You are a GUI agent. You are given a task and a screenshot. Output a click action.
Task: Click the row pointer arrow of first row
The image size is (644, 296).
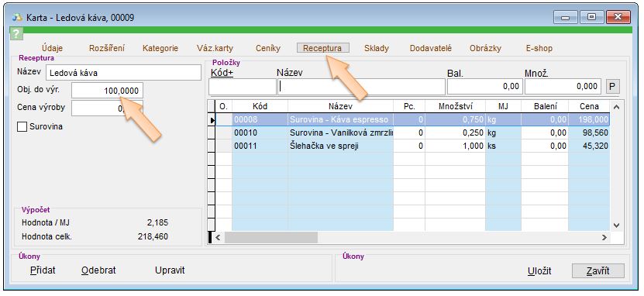212,120
